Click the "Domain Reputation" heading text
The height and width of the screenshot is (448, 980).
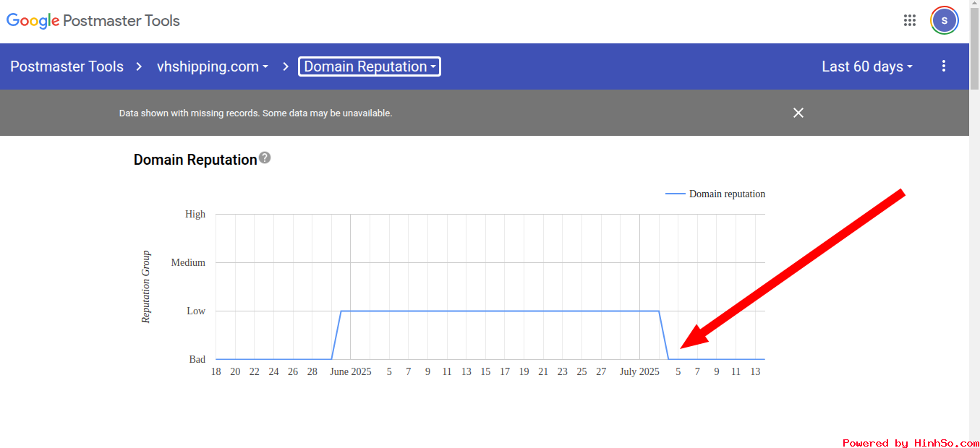195,160
